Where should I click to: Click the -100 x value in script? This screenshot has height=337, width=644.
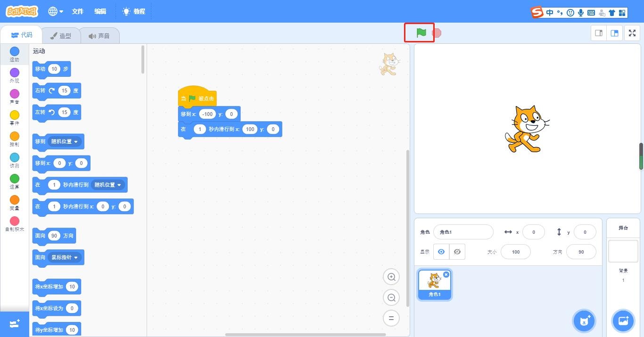tap(207, 114)
